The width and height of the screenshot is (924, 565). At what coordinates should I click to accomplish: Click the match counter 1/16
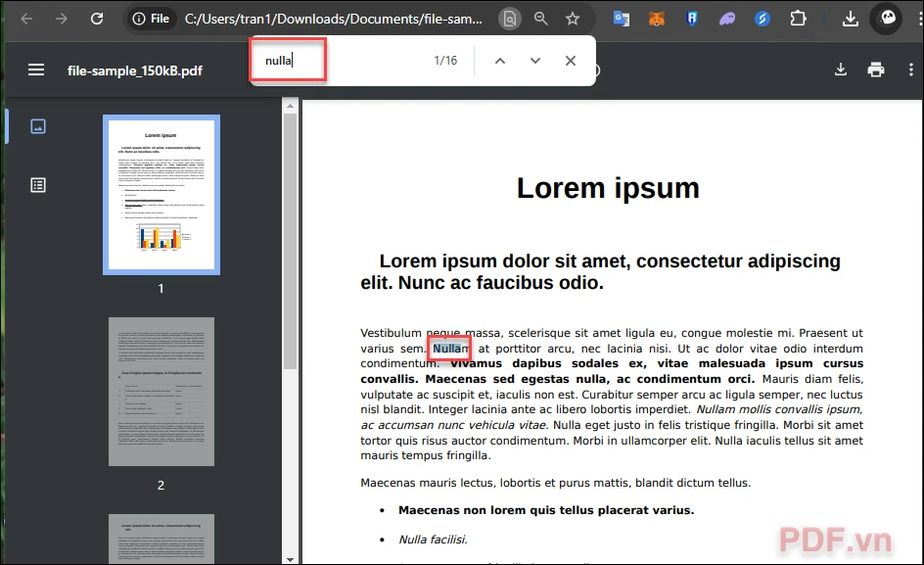coord(445,60)
